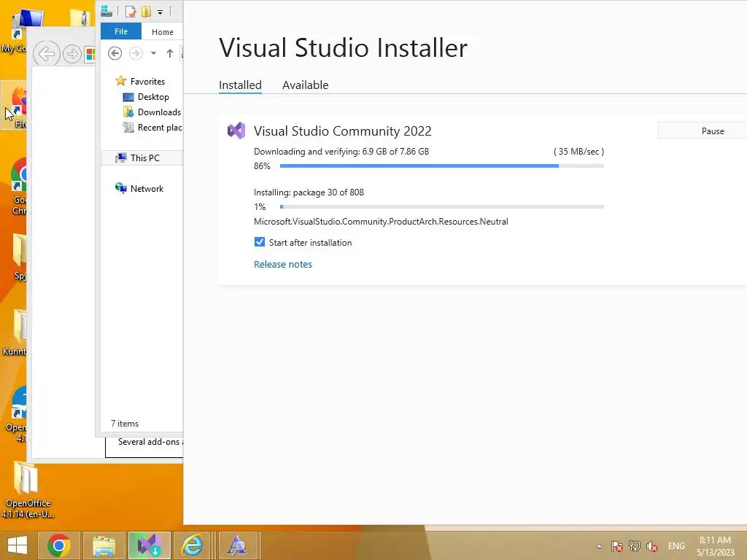Click Properties quick access icon in File Explorer
747x560 pixels.
click(x=131, y=11)
